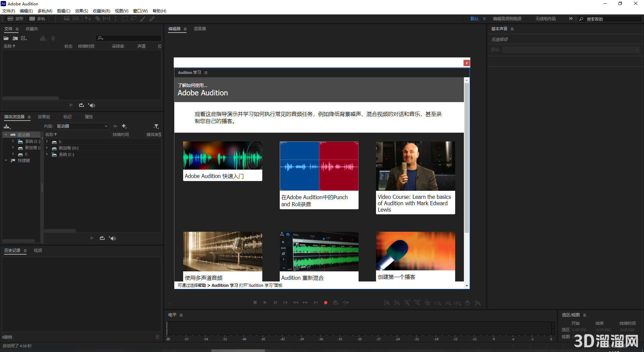Click the Razor tool icon
Viewport: 644px width, 352px height.
click(x=98, y=18)
